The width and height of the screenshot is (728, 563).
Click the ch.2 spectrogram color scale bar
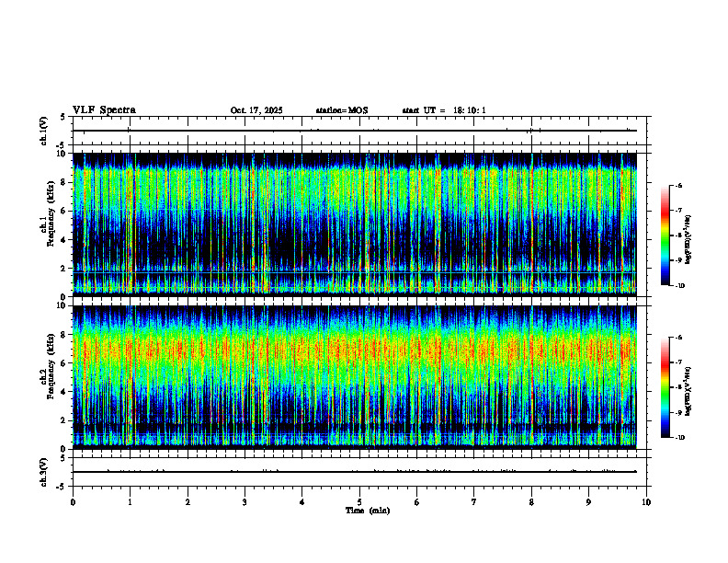click(x=665, y=387)
